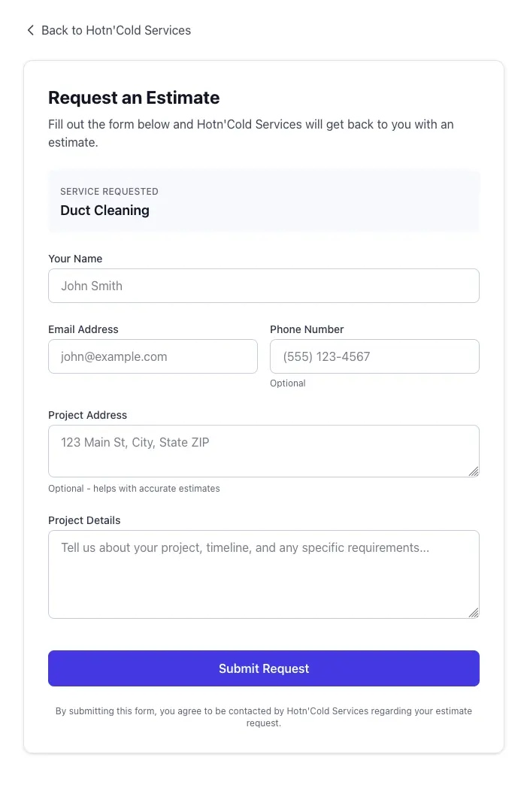Click the optional estimates hint under Project Address
530x812 pixels.
point(134,489)
